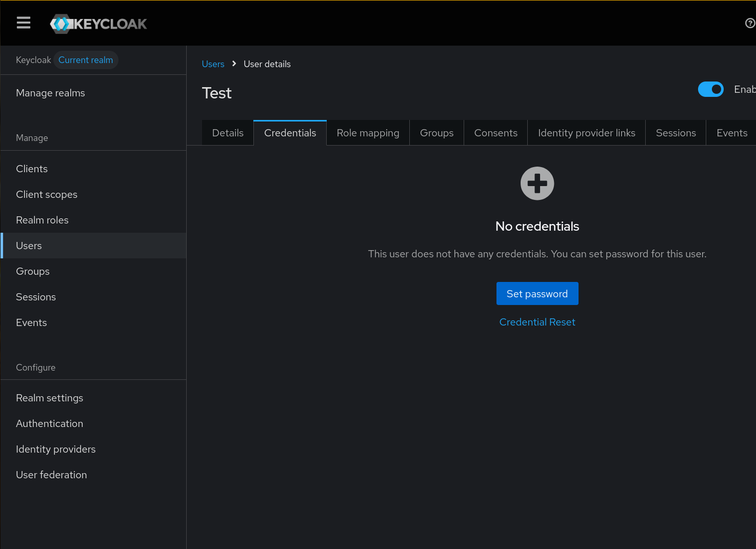This screenshot has height=549, width=756.
Task: Go back via Users breadcrumb link
Action: [213, 64]
